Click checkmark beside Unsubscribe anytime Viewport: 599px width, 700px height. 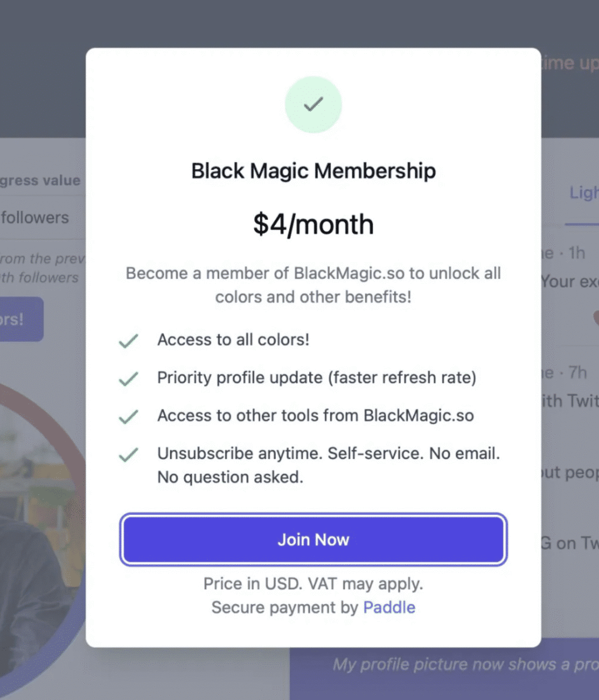pyautogui.click(x=128, y=454)
